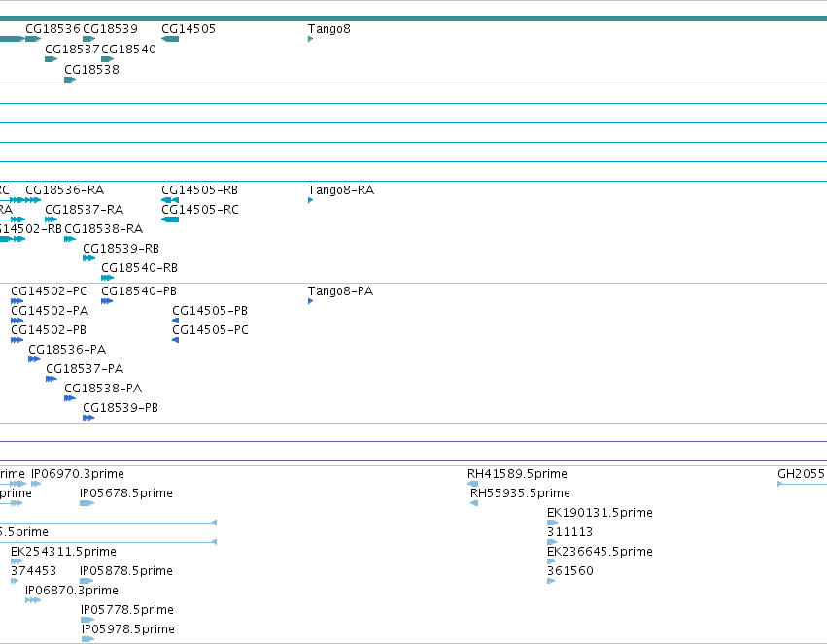The image size is (827, 644).
Task: Select the CG14505 gene label
Action: [x=189, y=29]
